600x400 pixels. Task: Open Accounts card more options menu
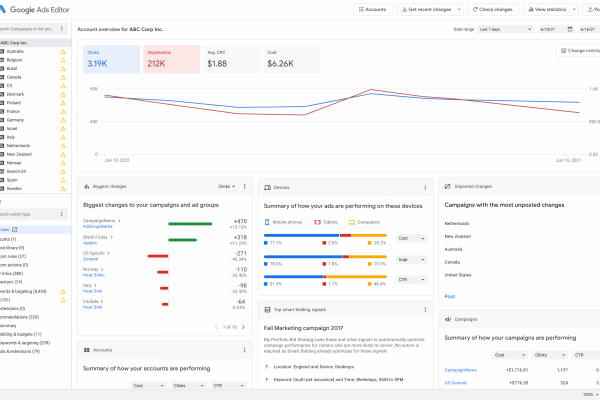coord(245,350)
